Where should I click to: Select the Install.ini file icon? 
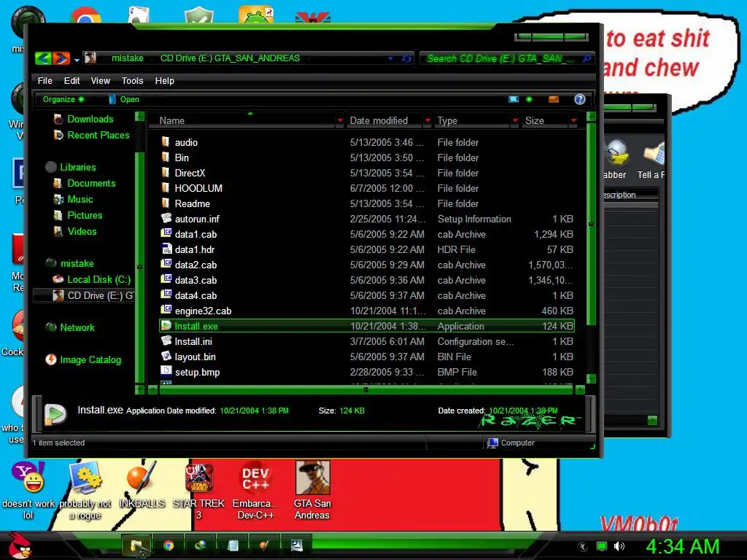point(166,341)
